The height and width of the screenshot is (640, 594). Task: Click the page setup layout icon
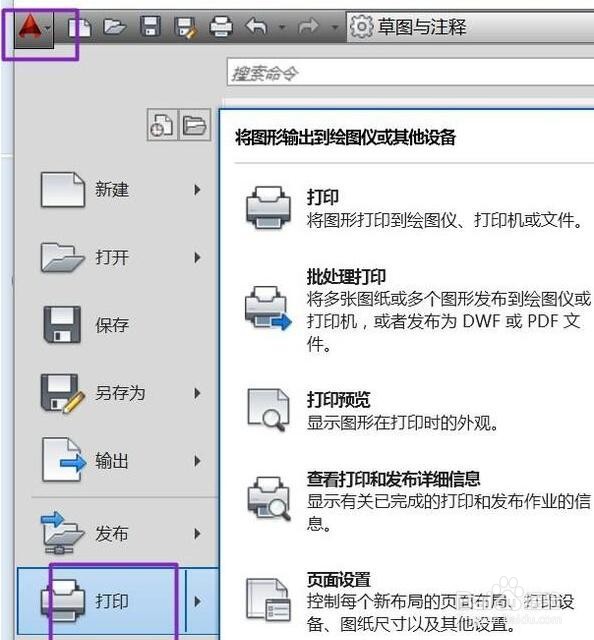tap(269, 600)
